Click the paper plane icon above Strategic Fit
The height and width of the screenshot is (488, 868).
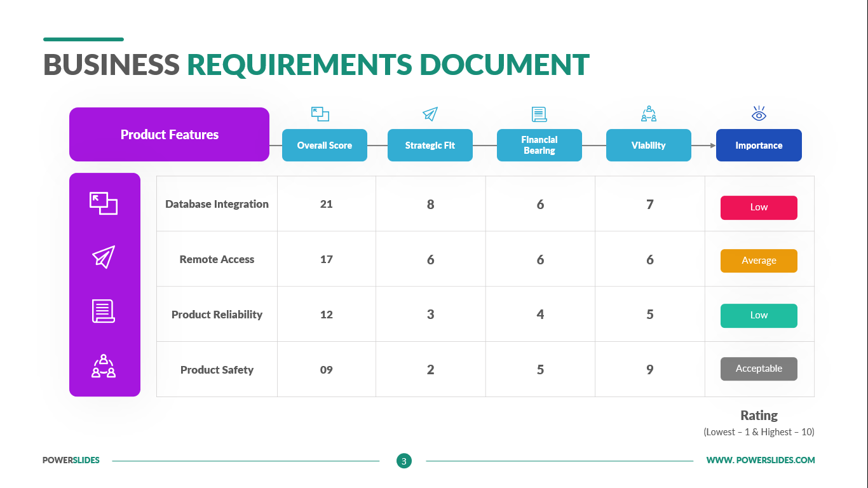click(x=430, y=114)
